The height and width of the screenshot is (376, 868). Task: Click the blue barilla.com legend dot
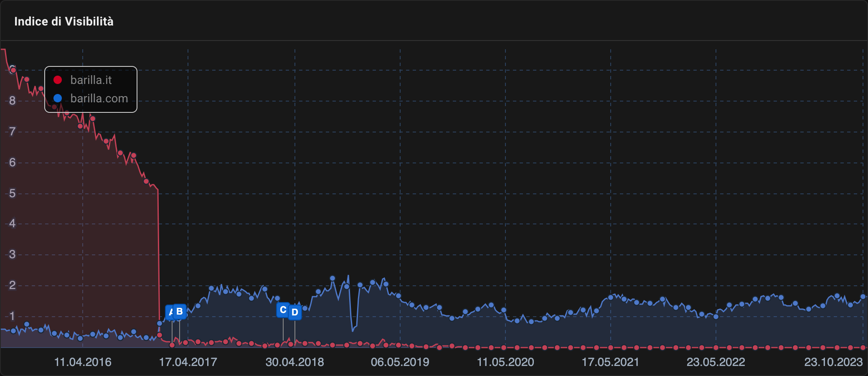[58, 98]
